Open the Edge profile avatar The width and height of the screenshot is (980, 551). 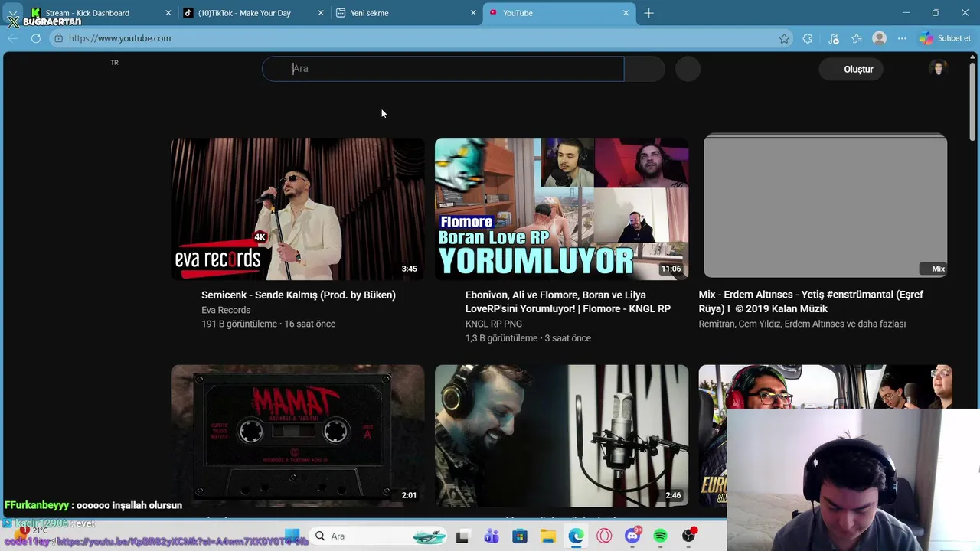tap(880, 38)
